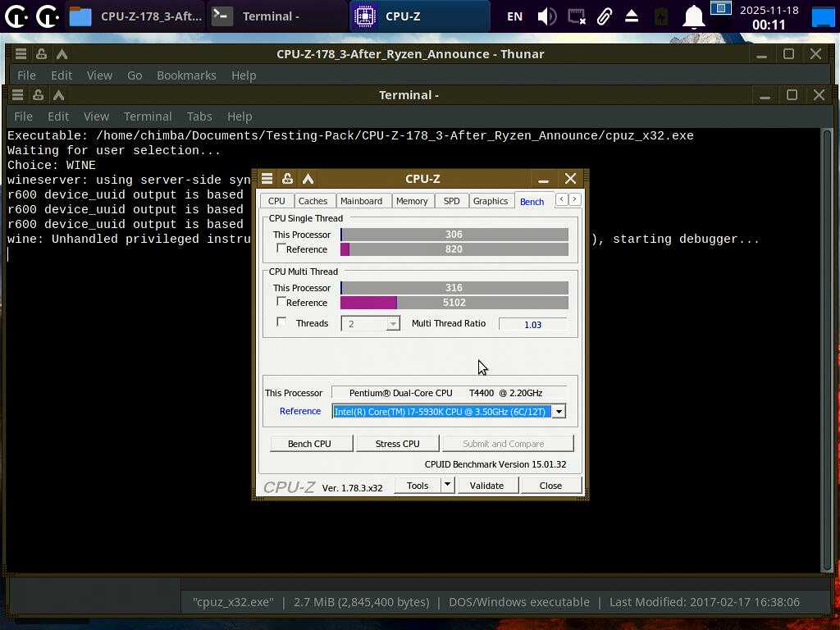Select the Bench tab
This screenshot has height=630, width=840.
point(532,201)
